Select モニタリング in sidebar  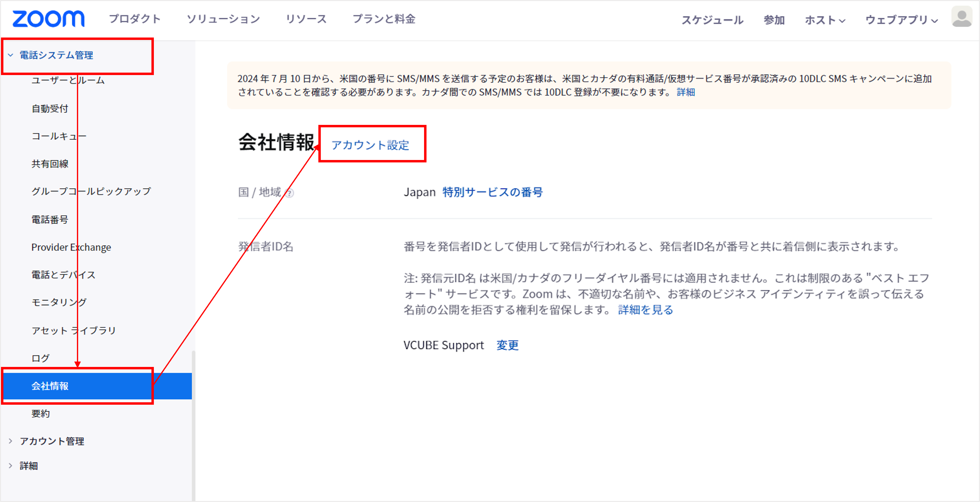pos(59,303)
